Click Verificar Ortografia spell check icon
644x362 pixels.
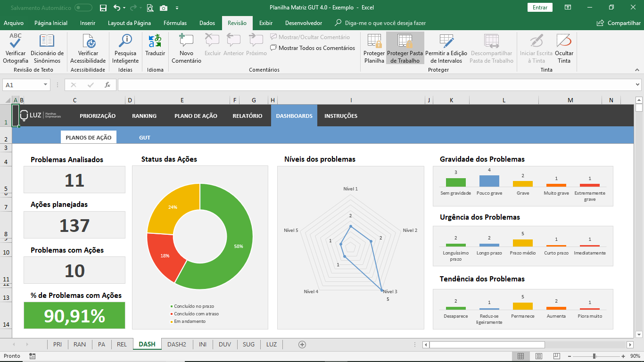coord(16,41)
